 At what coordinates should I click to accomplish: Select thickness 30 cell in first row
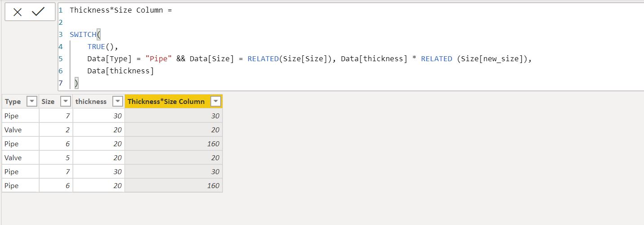[99, 116]
